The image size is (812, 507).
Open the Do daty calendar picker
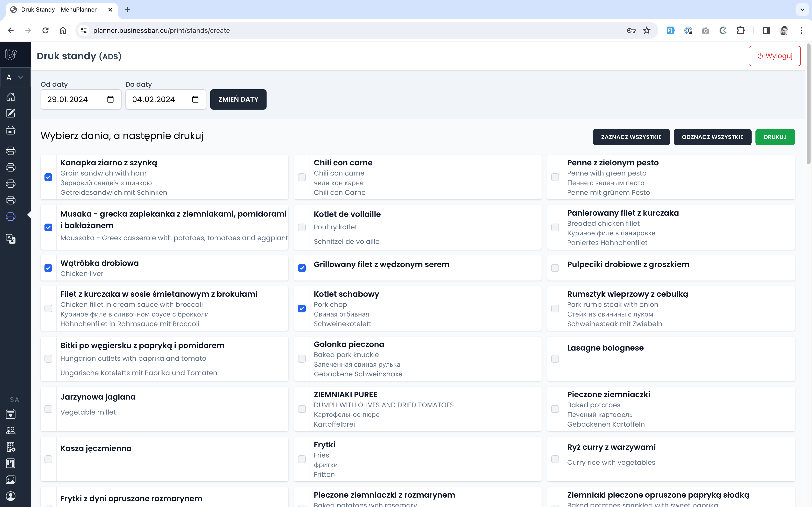point(195,99)
